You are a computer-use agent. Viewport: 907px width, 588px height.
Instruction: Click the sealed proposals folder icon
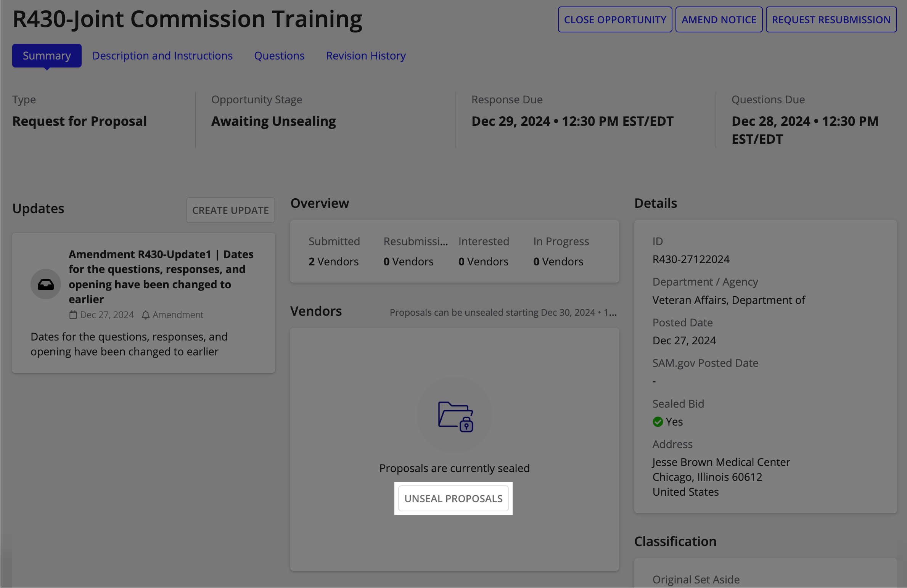(x=455, y=416)
